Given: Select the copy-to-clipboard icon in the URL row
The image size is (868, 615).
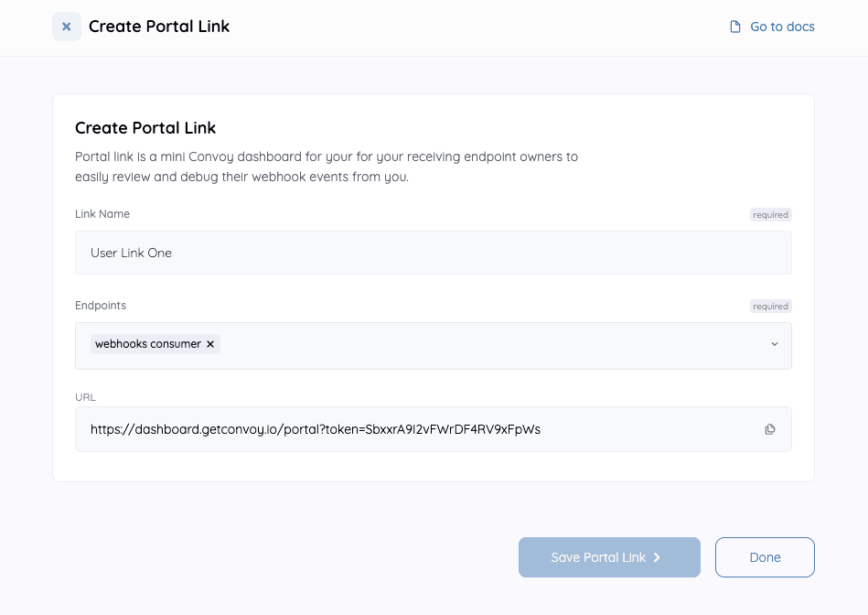Looking at the screenshot, I should 769,428.
